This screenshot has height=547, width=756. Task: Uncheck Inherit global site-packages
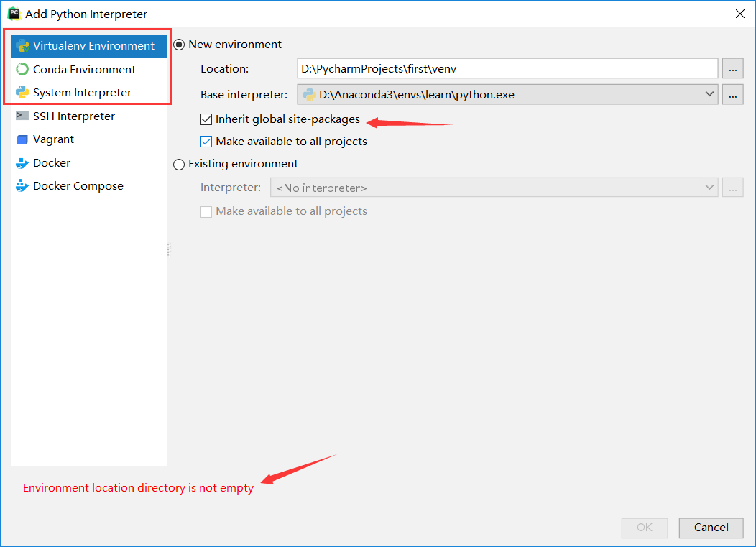click(206, 119)
